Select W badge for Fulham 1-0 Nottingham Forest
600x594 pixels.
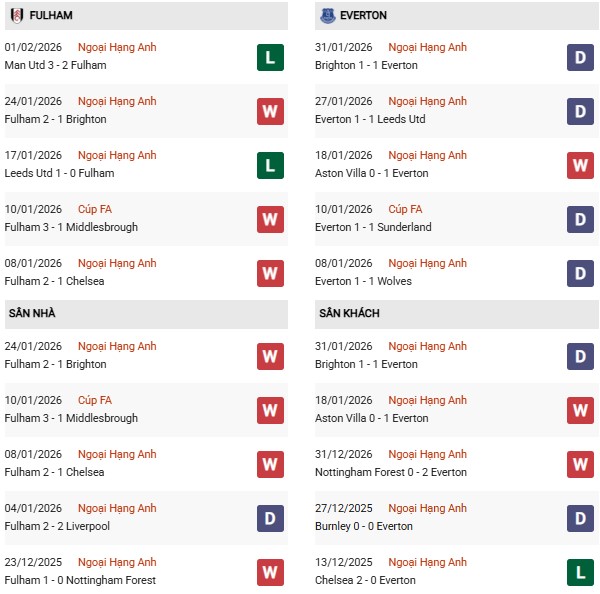click(270, 572)
